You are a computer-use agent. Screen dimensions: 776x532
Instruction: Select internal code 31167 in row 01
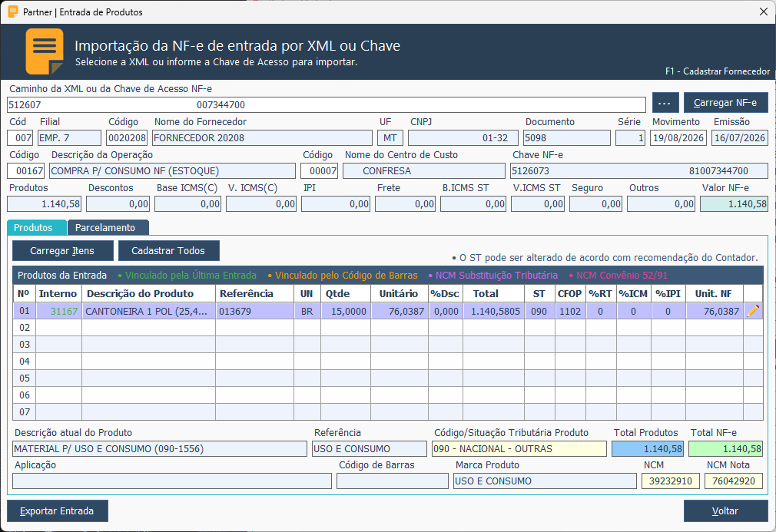(x=59, y=312)
